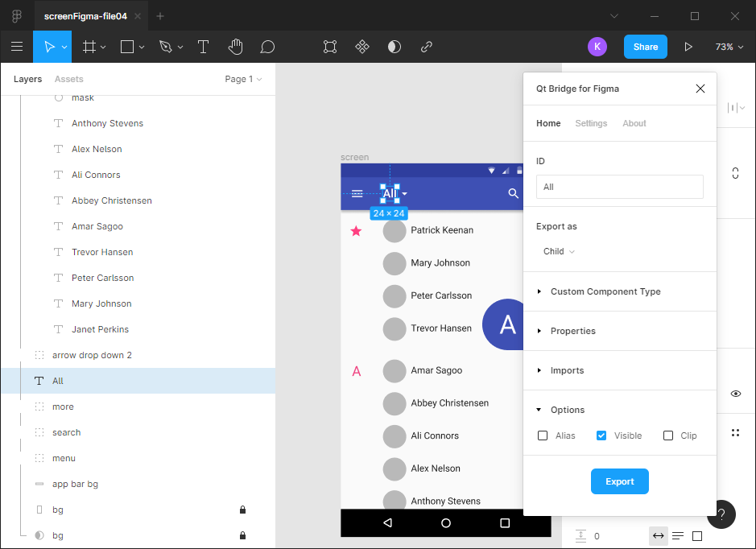The width and height of the screenshot is (756, 549).
Task: Check the Alias option
Action: tap(543, 435)
